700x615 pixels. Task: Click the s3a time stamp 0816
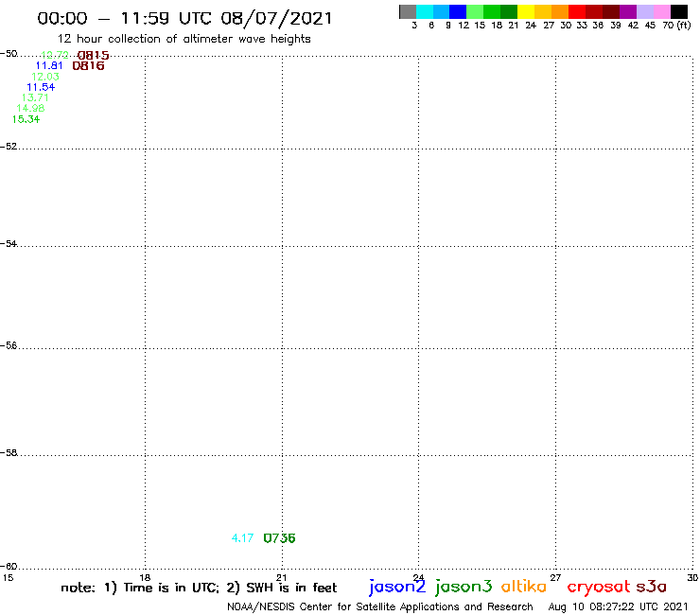coord(88,65)
